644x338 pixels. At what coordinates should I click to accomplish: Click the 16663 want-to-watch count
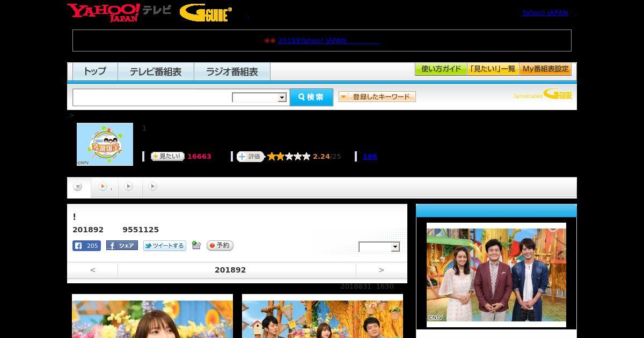click(199, 157)
